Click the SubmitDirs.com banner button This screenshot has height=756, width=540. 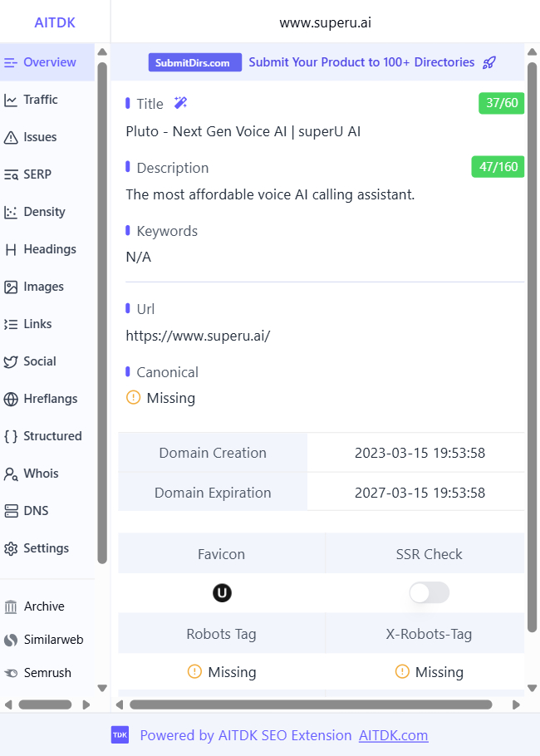(x=195, y=62)
